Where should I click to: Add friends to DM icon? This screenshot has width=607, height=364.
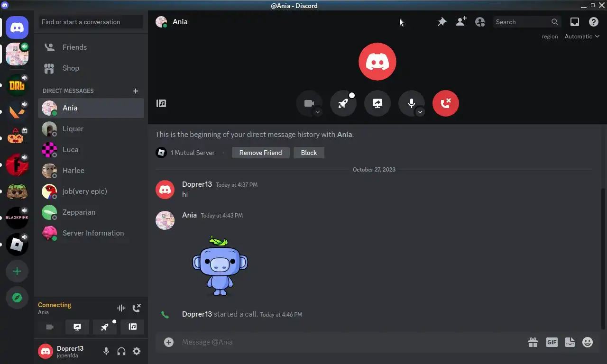click(x=461, y=22)
